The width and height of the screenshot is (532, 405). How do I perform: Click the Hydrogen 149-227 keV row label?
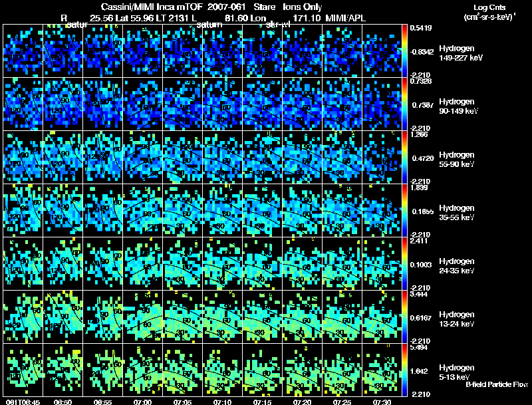pyautogui.click(x=461, y=53)
